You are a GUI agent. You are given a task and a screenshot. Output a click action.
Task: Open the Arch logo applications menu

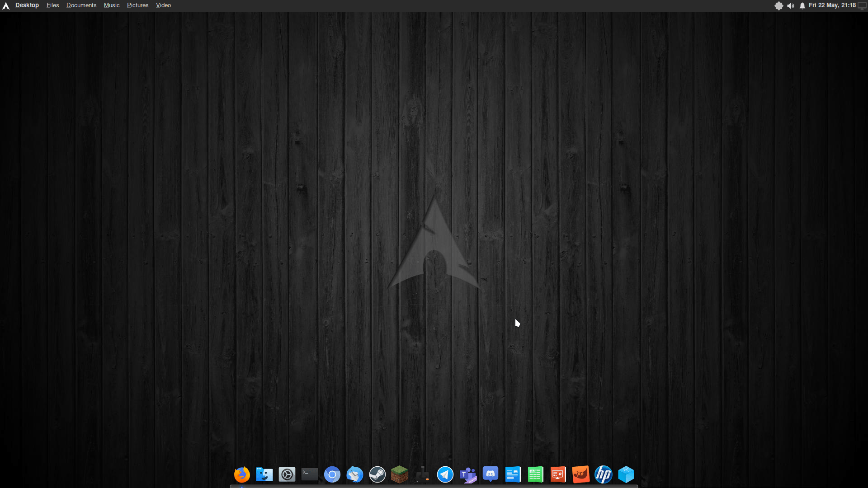[x=6, y=6]
